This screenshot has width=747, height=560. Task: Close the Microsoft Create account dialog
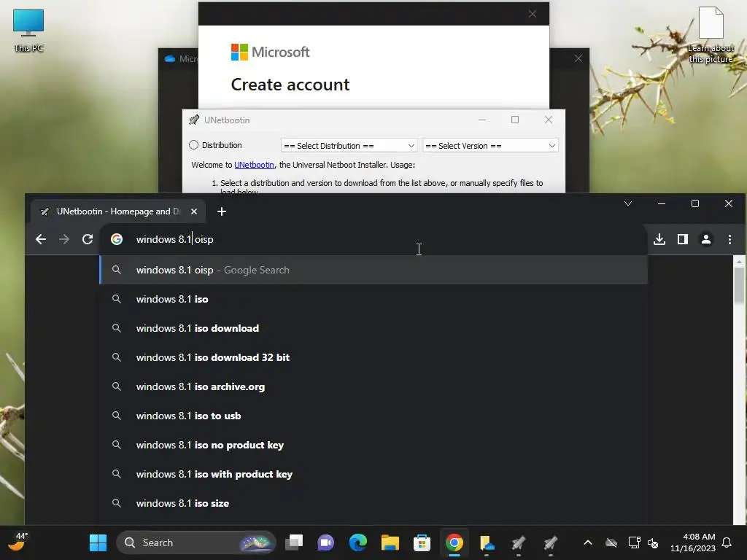point(533,14)
